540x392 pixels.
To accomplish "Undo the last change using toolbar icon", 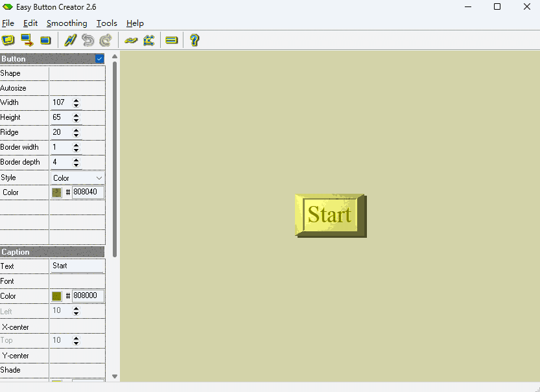I will [x=88, y=40].
